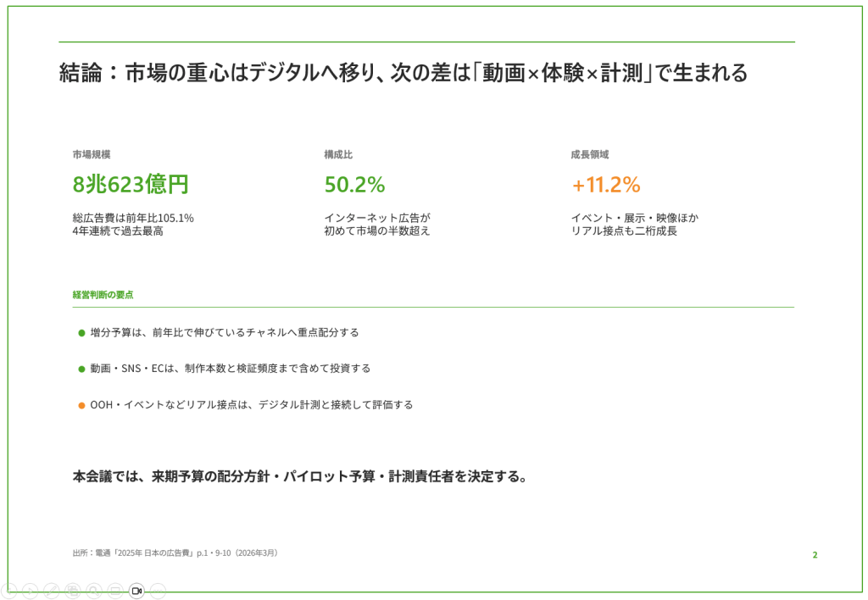Open the pen and laser pointer tools
This screenshot has height=600, width=868.
[52, 592]
